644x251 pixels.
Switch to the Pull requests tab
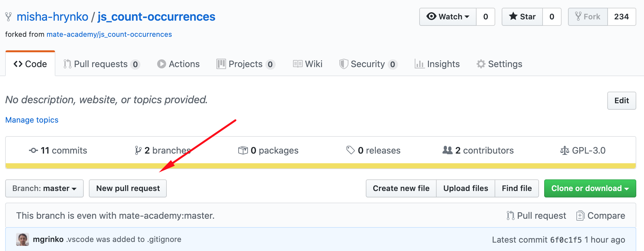click(101, 64)
